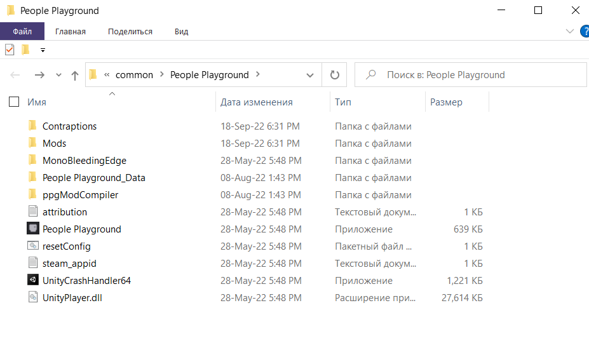The width and height of the screenshot is (589, 364).
Task: Select the MonoBleedingEdge folder name
Action: tap(84, 161)
